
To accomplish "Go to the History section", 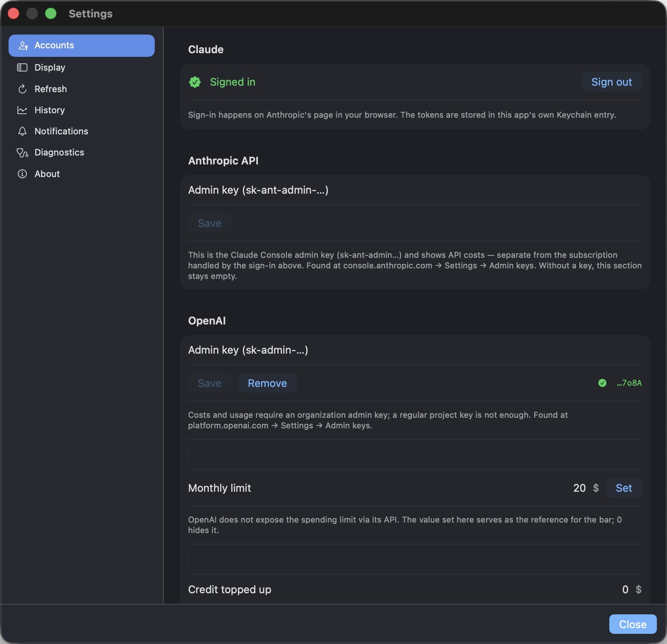I will coord(81,110).
